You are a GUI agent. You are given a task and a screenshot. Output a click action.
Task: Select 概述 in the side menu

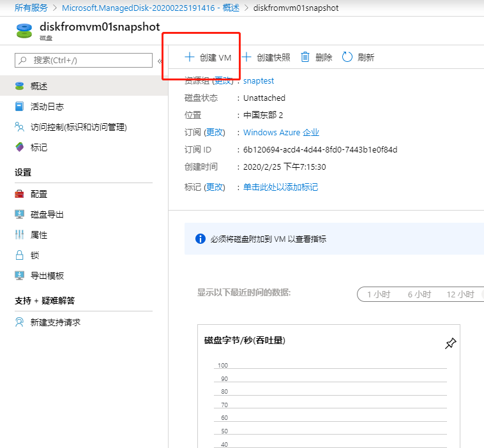(x=84, y=86)
